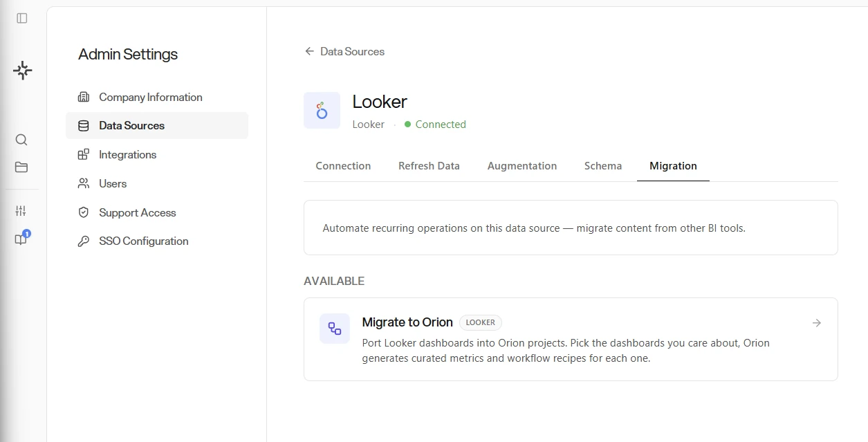
Task: Click the small Looker subtitle under heading
Action: point(369,125)
